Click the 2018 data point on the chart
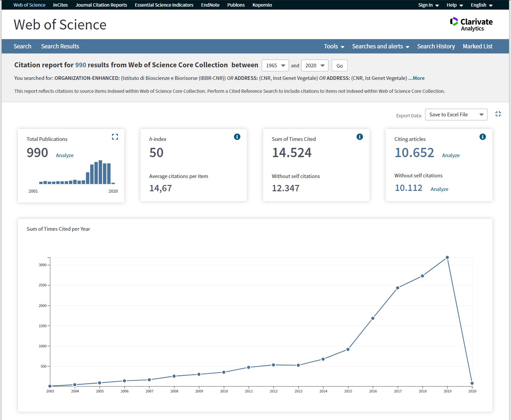This screenshot has height=420, width=511. pyautogui.click(x=423, y=276)
